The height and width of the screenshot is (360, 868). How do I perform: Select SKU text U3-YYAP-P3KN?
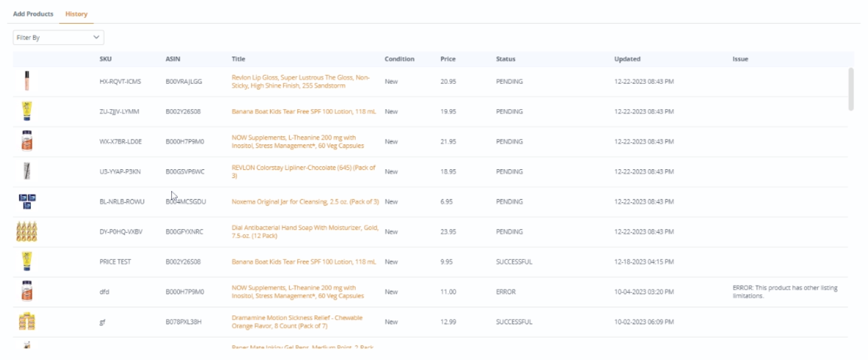pyautogui.click(x=120, y=171)
